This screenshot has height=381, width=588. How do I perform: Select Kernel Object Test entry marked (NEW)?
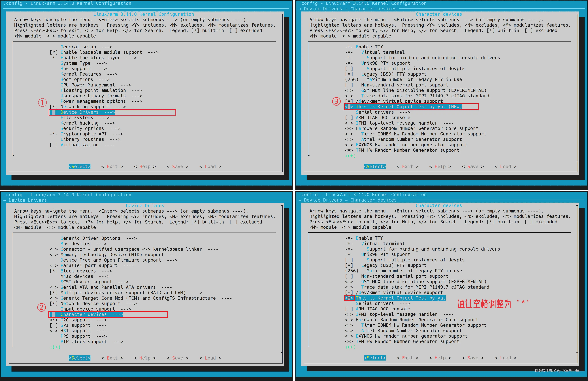(409, 107)
